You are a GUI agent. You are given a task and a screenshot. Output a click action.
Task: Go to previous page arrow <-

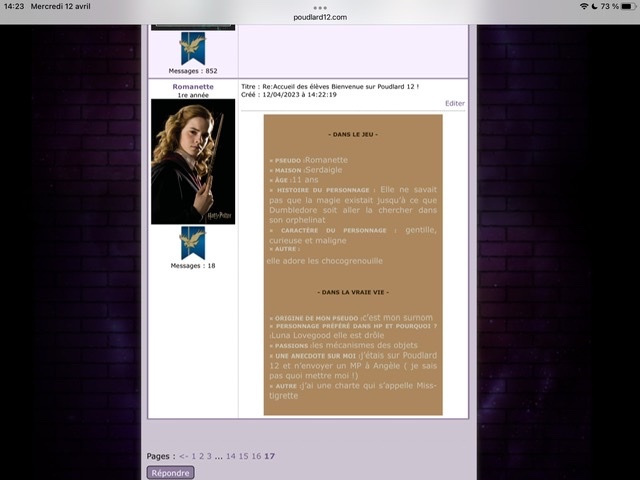[184, 456]
